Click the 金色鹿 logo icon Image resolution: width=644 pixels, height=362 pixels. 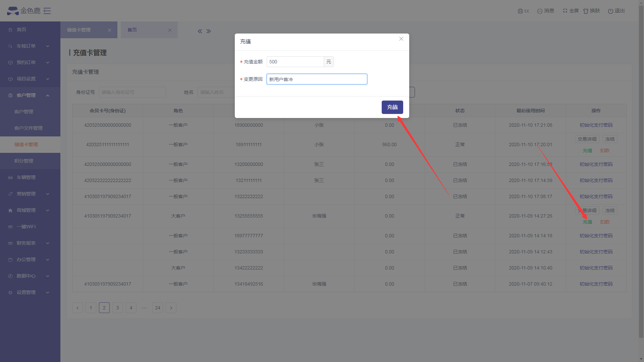13,11
